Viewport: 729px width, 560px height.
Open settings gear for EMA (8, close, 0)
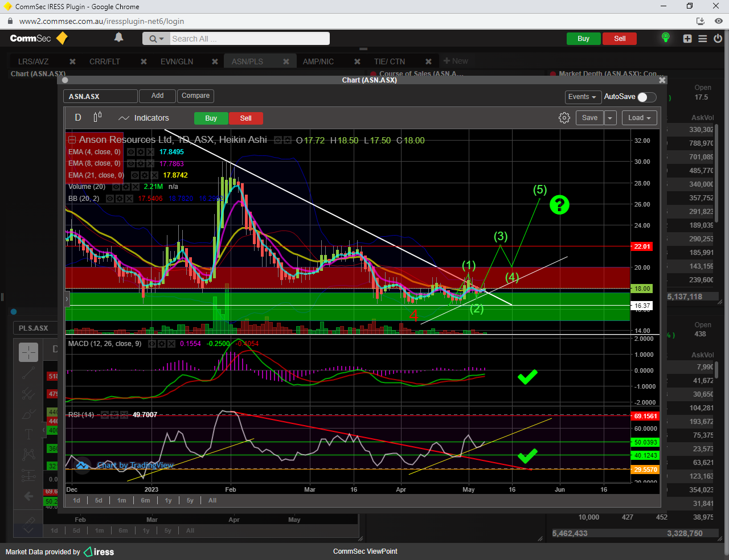point(140,163)
